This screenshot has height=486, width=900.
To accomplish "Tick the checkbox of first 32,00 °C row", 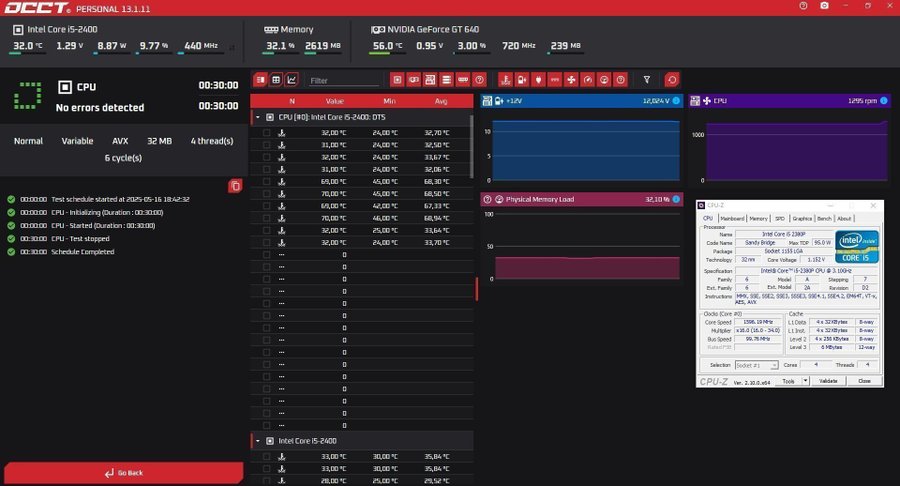I will coord(266,132).
